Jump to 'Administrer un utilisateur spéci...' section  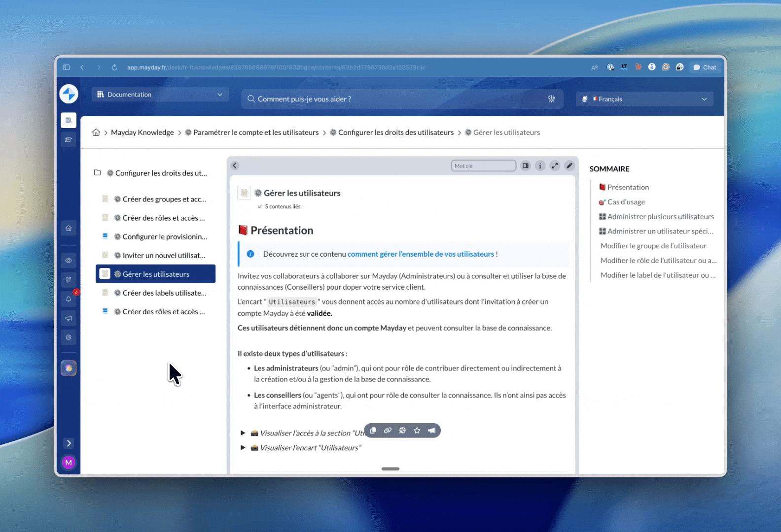[x=656, y=231]
